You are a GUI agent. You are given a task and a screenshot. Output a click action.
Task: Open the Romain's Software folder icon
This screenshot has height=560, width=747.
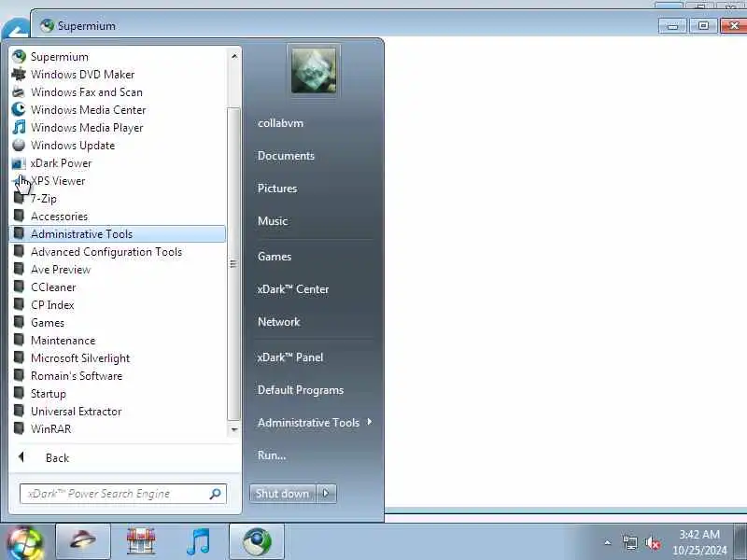(x=19, y=376)
